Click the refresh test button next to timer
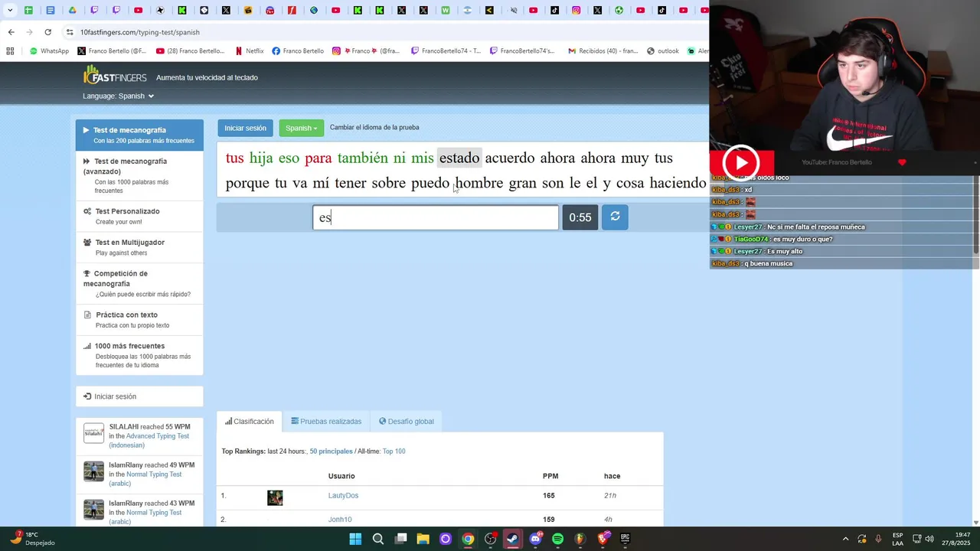Screen dimensions: 980x551 [x=615, y=217]
